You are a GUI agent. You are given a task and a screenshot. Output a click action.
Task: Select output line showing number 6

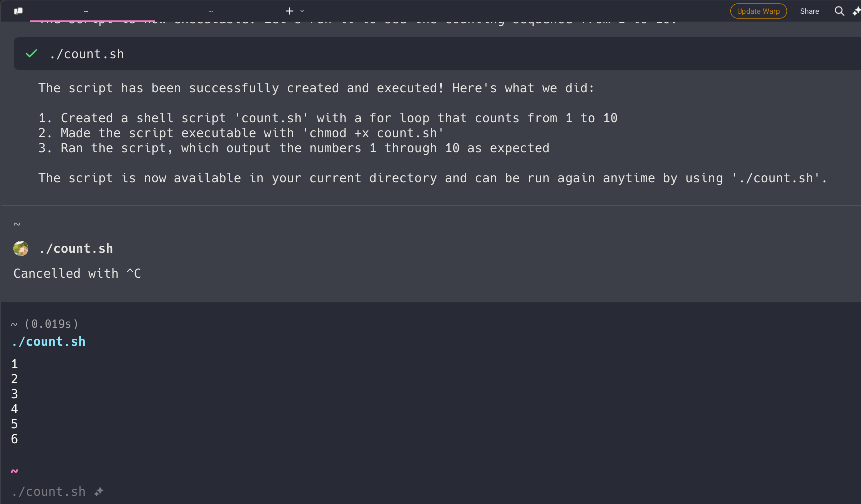tap(14, 439)
